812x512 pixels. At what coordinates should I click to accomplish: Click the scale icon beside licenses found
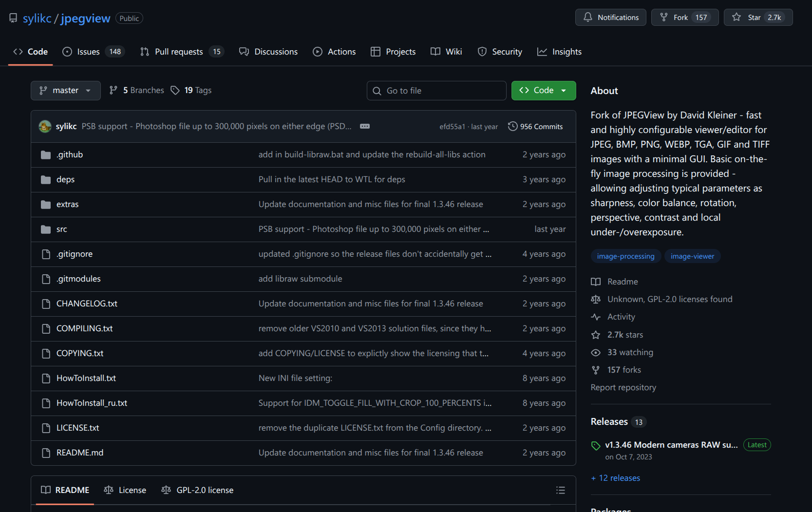pyautogui.click(x=596, y=299)
